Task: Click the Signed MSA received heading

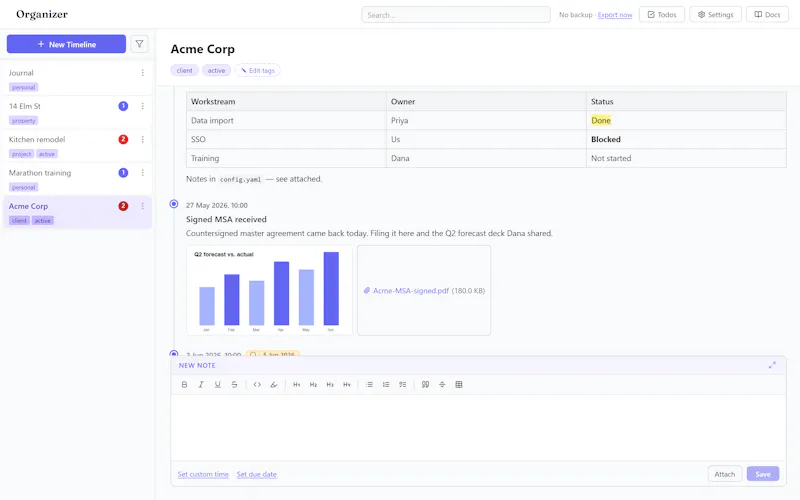Action: (226, 219)
